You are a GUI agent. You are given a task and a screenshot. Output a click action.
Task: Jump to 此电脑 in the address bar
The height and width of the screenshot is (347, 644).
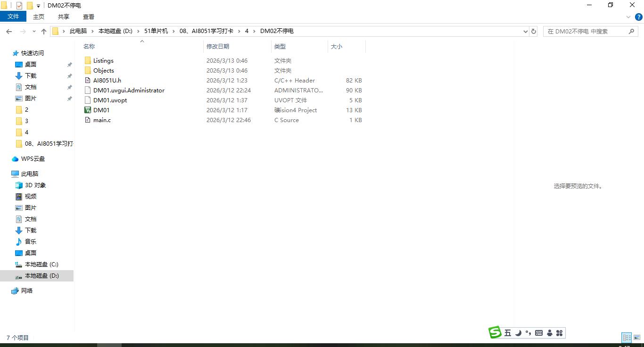[78, 31]
